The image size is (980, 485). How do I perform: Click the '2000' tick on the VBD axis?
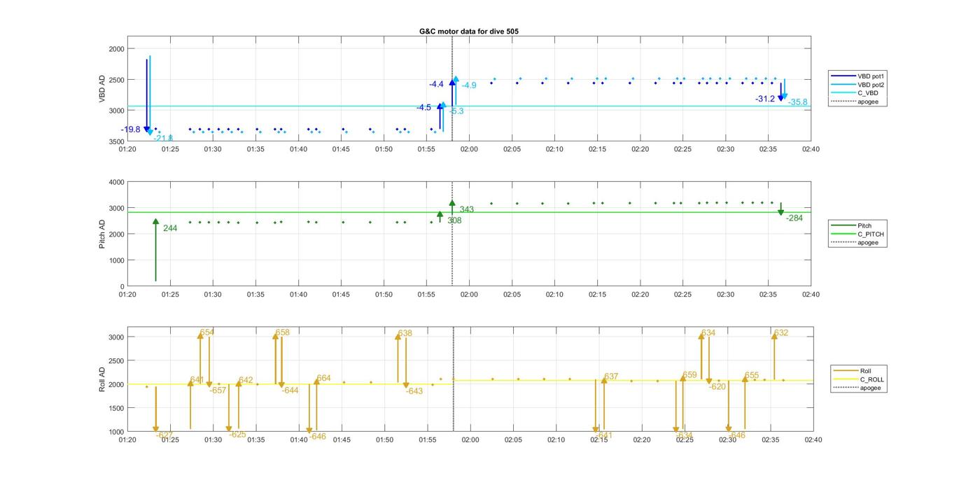pos(117,49)
